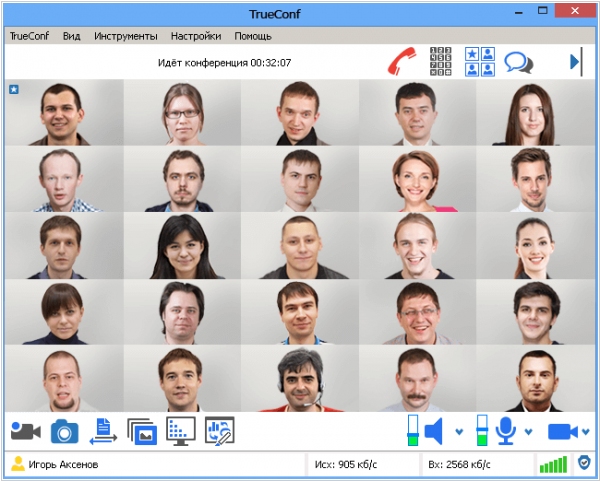Minimize the TrueConf window
Viewport: 600px width, 481px height.
[x=518, y=13]
